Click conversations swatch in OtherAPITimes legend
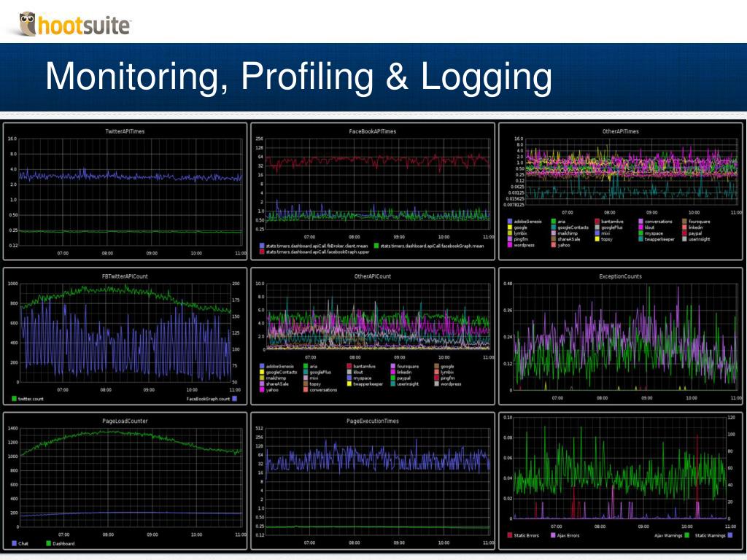 click(x=640, y=222)
